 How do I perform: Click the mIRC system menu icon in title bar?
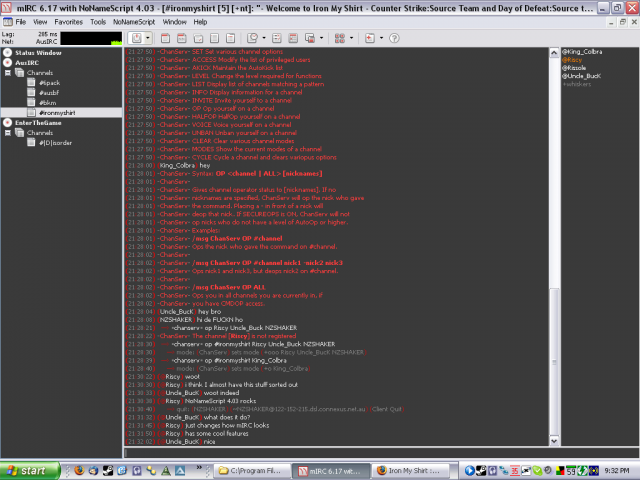7,8
